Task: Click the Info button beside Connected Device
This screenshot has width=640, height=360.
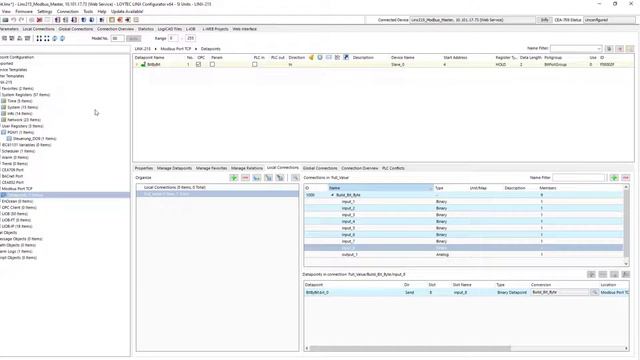Action: tap(544, 20)
